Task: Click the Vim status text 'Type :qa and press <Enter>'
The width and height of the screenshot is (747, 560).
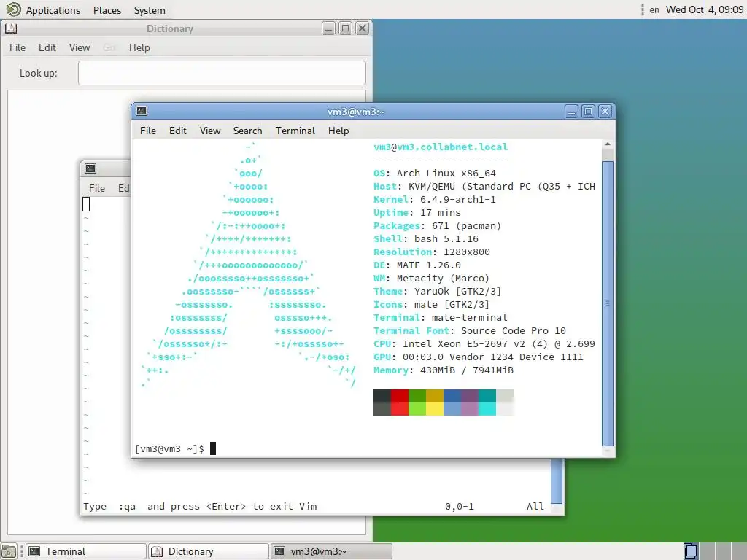Action: click(x=165, y=506)
